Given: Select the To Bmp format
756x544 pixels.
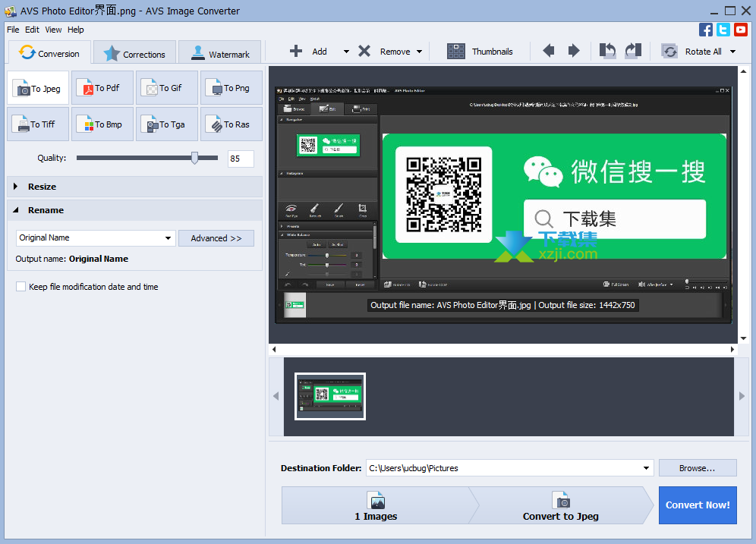Looking at the screenshot, I should [x=102, y=124].
